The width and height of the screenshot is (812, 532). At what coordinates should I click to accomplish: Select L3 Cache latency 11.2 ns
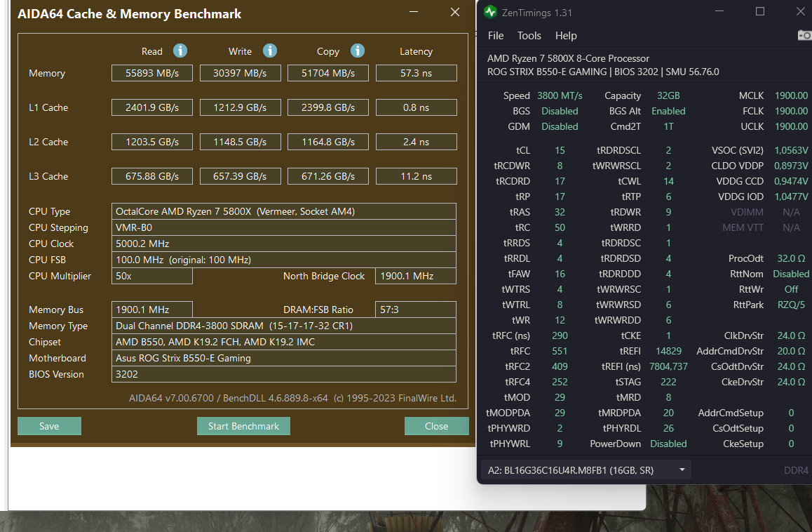pos(416,176)
